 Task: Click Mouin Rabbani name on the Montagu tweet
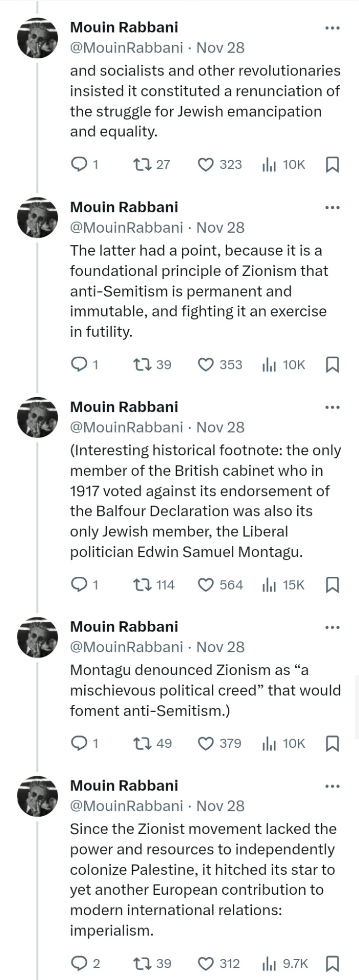coord(124,626)
